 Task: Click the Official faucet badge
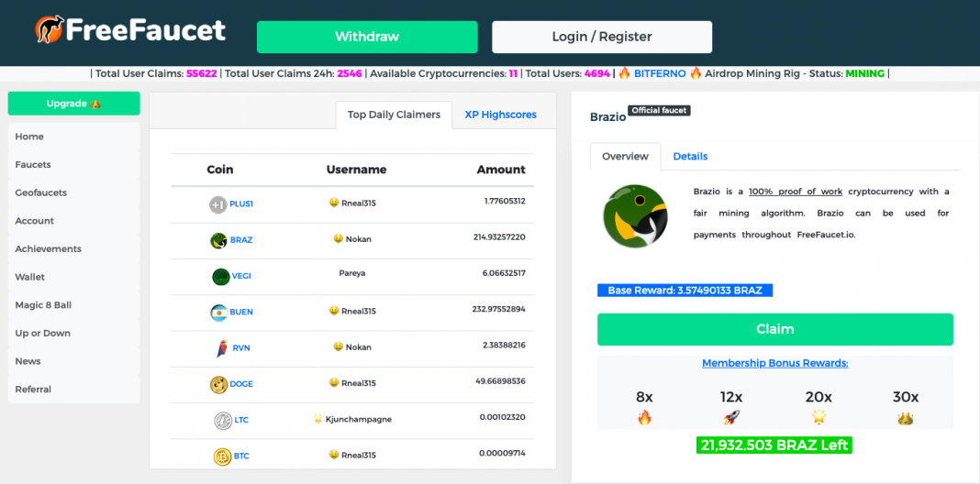(x=660, y=111)
